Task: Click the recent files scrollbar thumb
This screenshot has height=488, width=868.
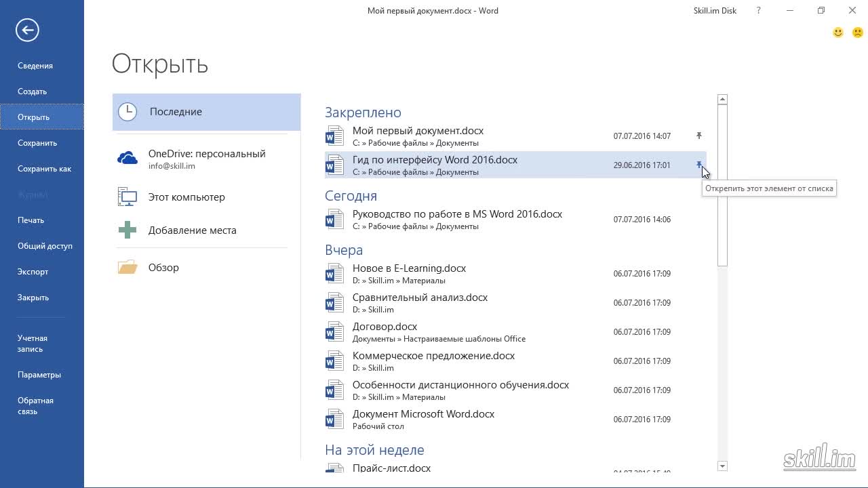Action: [722, 186]
